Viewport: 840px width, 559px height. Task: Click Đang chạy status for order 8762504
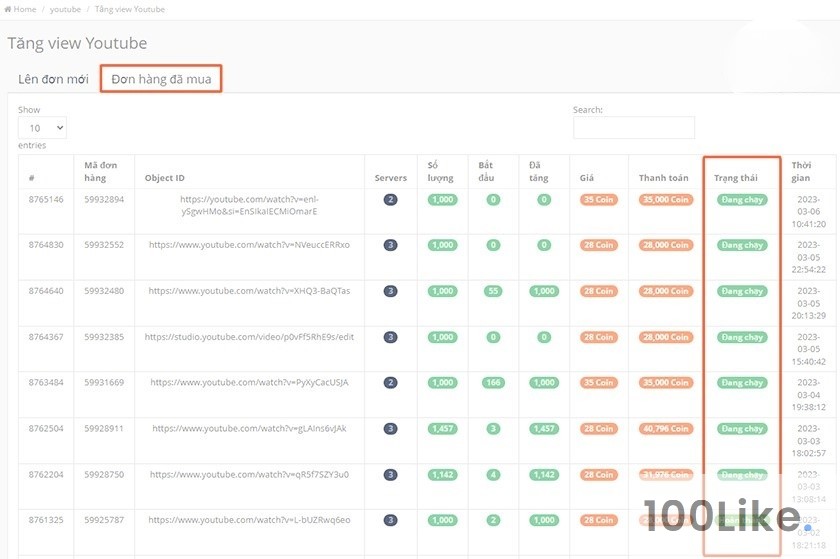click(x=742, y=429)
